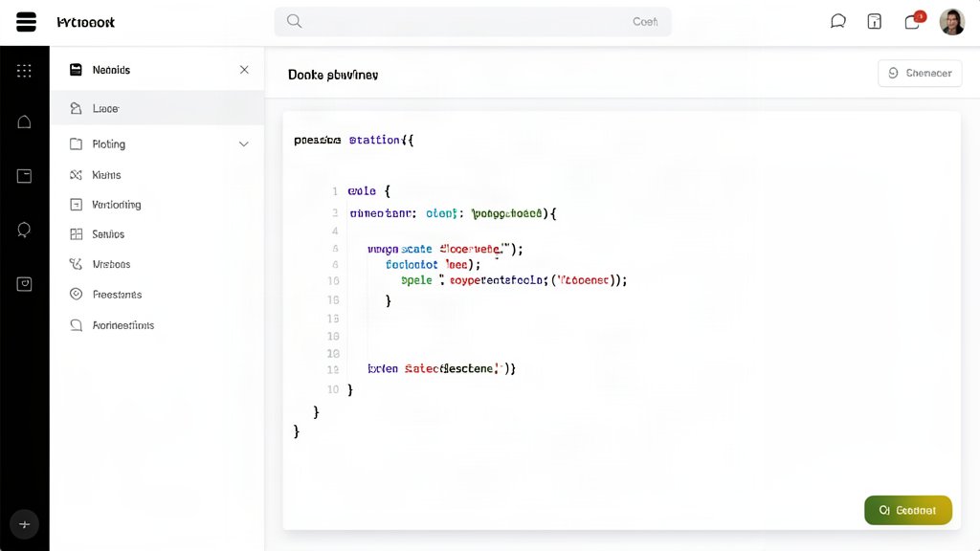Open the Ploting folder item
This screenshot has height=551, width=980.
point(157,144)
